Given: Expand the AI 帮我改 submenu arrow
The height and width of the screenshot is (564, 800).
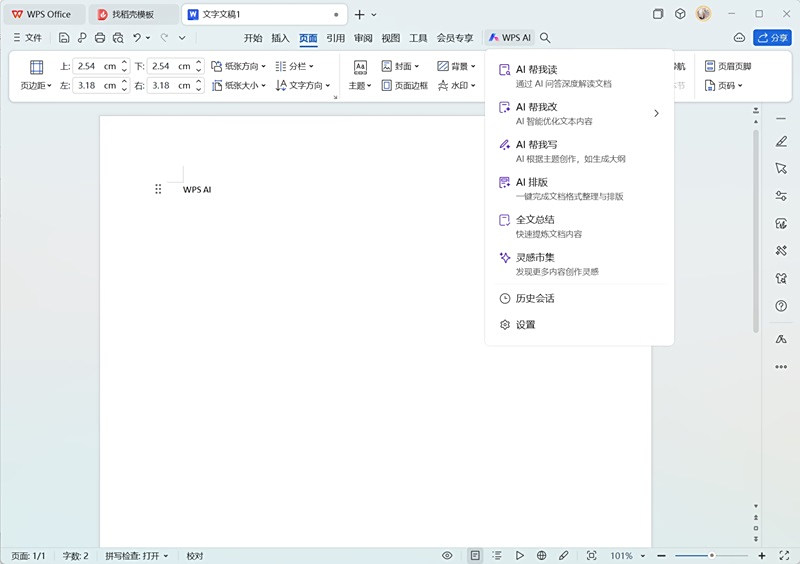Looking at the screenshot, I should click(x=656, y=113).
